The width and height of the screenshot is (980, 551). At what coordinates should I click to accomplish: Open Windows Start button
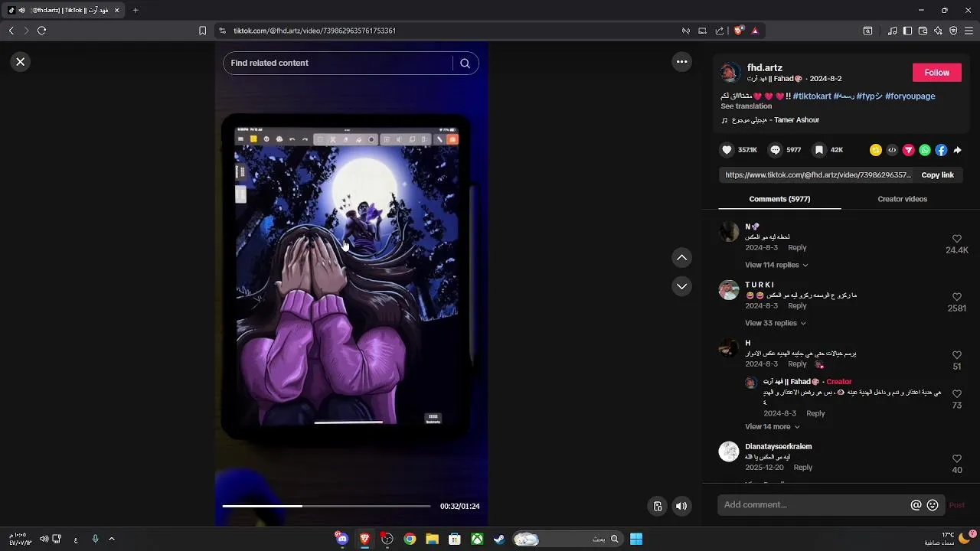pos(636,539)
